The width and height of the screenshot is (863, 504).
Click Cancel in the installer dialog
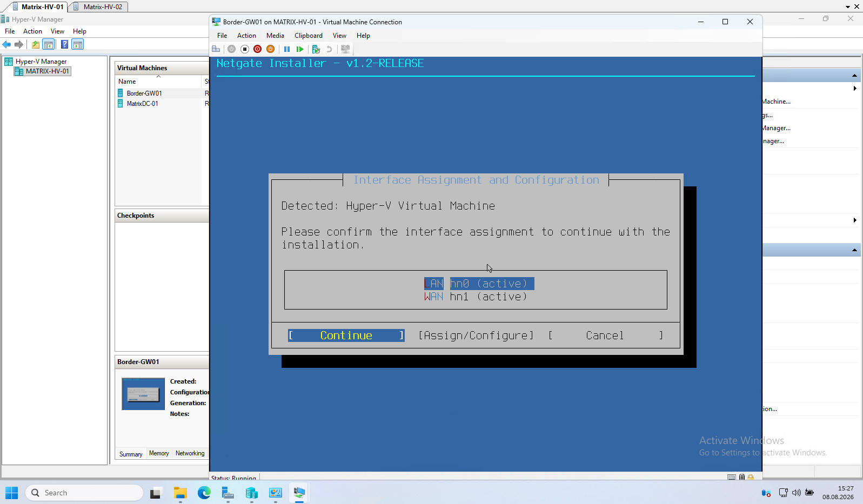click(x=606, y=335)
